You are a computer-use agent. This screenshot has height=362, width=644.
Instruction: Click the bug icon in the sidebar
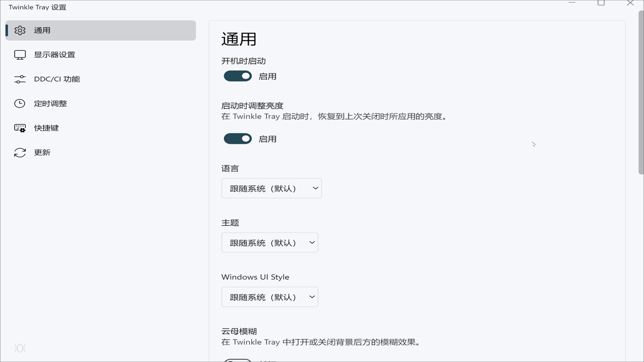[20, 348]
